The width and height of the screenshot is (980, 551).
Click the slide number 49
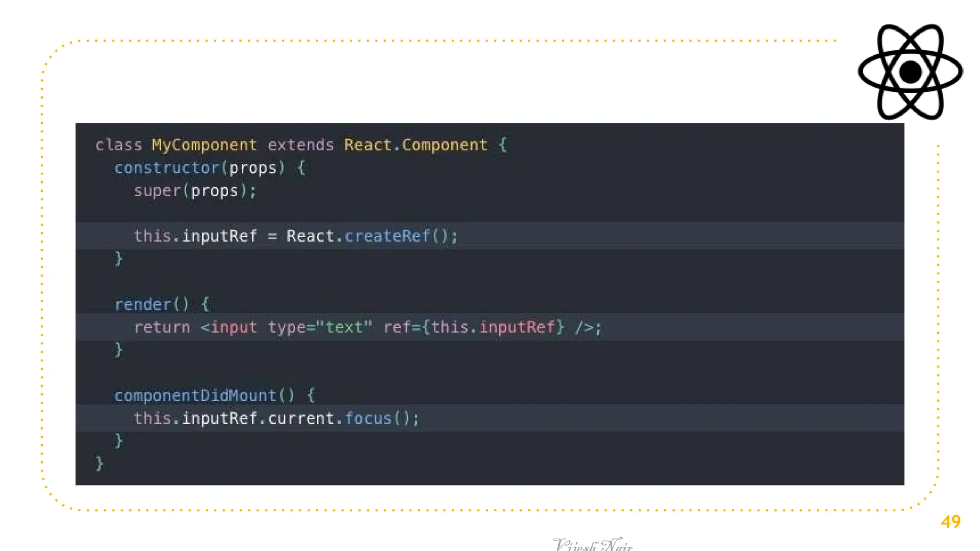pos(950,521)
